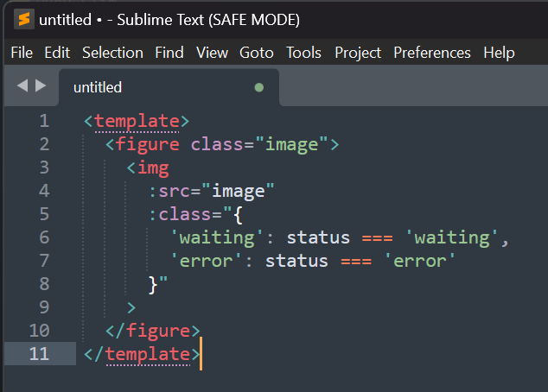Image resolution: width=548 pixels, height=392 pixels.
Task: Click the :src attribute on line 4
Action: click(x=169, y=192)
